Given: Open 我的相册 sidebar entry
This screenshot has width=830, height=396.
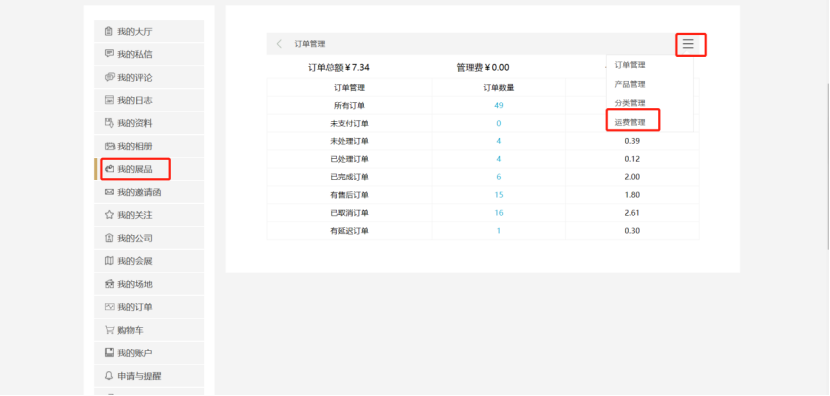Looking at the screenshot, I should click(x=149, y=146).
